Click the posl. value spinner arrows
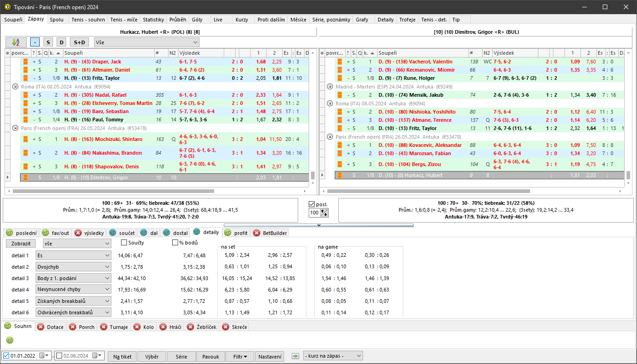This screenshot has height=364, width=637. (324, 213)
